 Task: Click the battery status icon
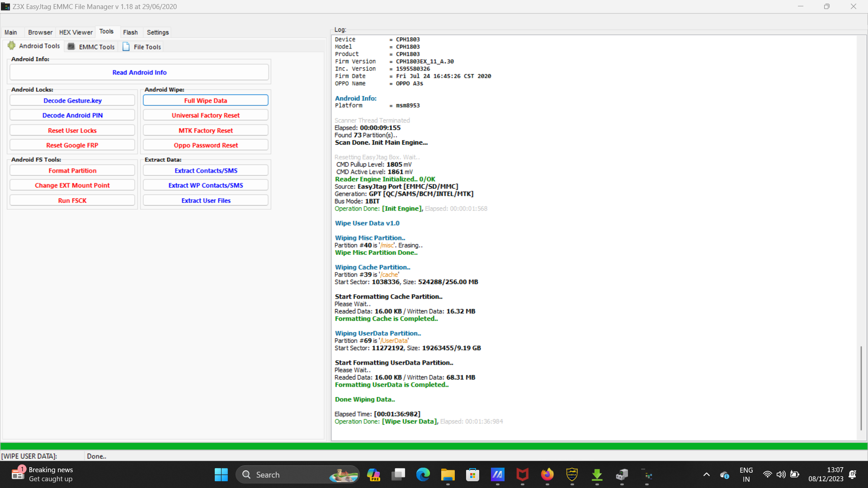[794, 475]
